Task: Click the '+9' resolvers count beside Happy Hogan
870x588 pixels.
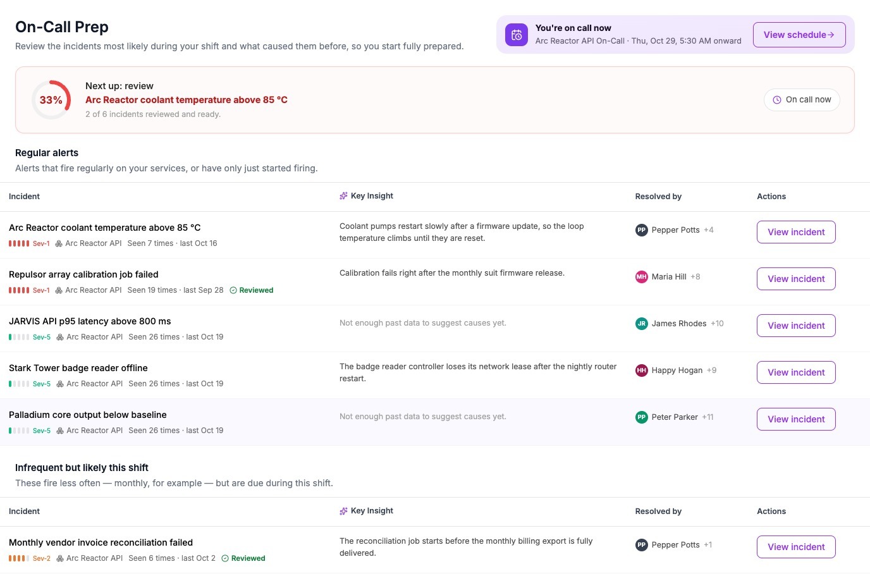Action: coord(712,371)
